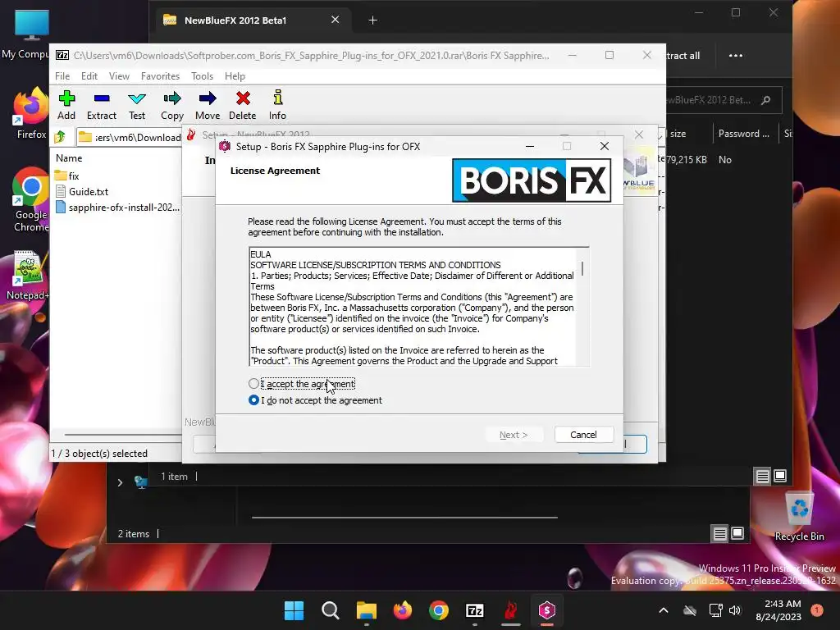Show hidden system tray icons
The image size is (840, 630).
[663, 610]
